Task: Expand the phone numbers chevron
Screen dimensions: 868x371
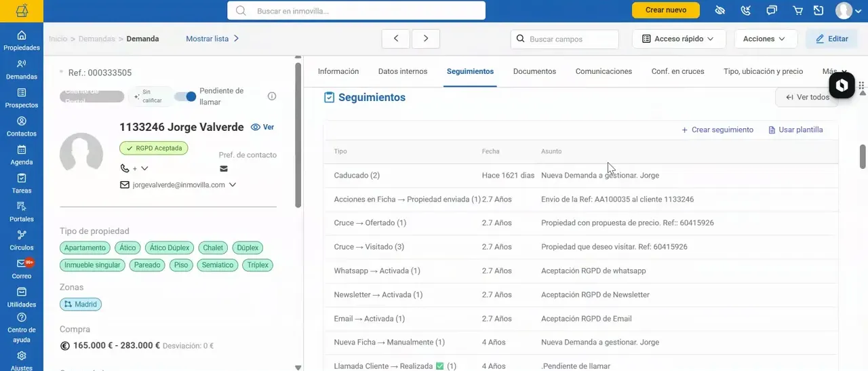Action: tap(144, 168)
